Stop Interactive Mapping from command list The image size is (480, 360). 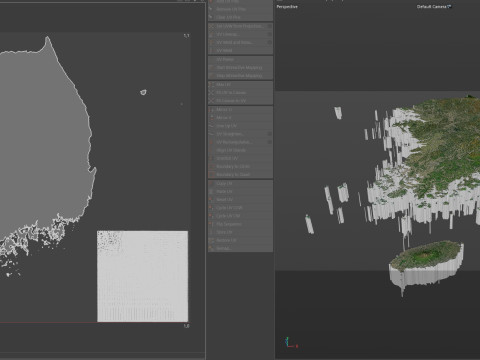240,76
